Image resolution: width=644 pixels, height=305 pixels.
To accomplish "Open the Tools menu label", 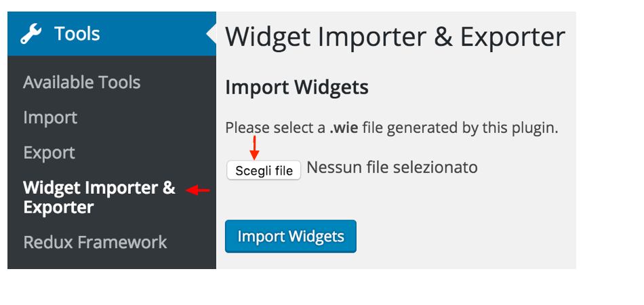I will (77, 34).
